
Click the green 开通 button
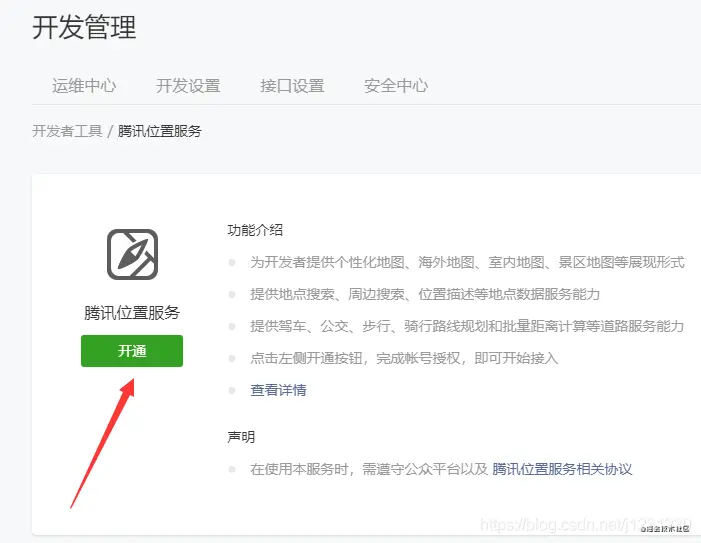coord(132,351)
